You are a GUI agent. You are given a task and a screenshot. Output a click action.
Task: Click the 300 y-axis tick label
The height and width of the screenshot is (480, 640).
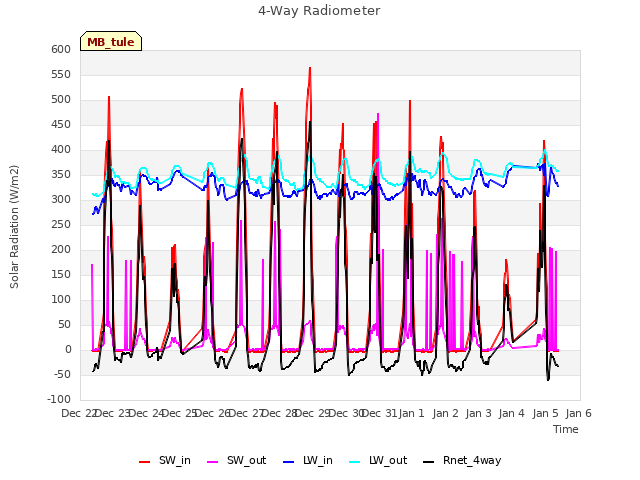[61, 200]
